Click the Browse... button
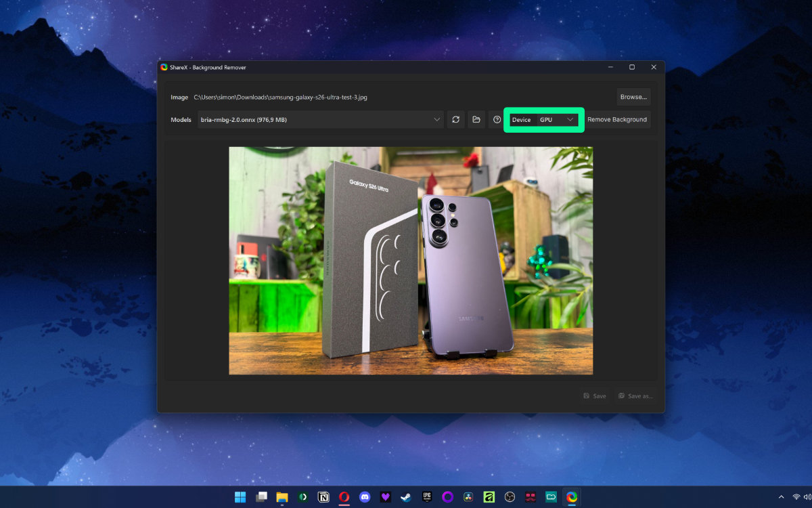Image resolution: width=812 pixels, height=508 pixels. (x=633, y=97)
